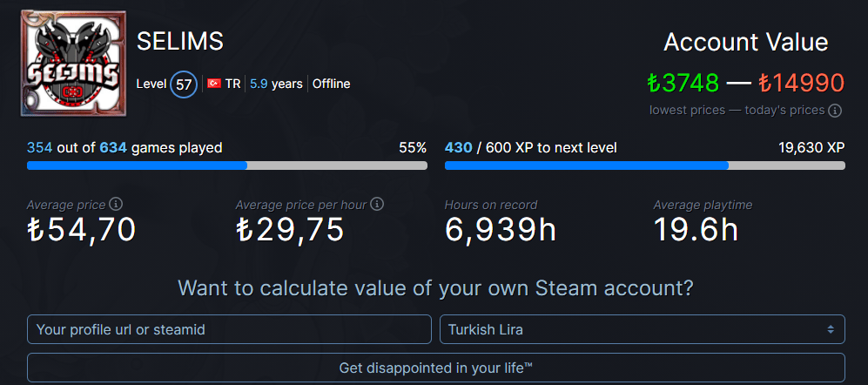Click the Average price info icon
868x385 pixels.
pos(116,204)
